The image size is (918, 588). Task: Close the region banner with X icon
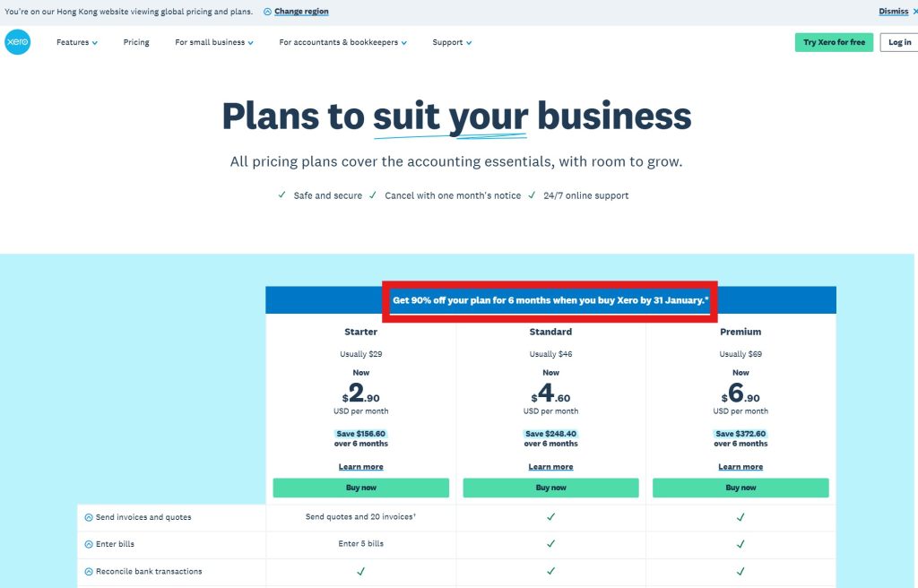point(914,12)
